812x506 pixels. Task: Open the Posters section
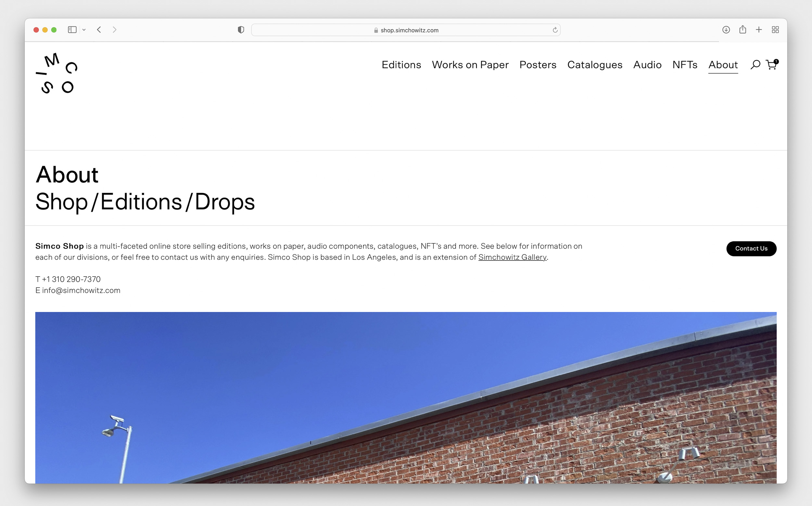[538, 65]
